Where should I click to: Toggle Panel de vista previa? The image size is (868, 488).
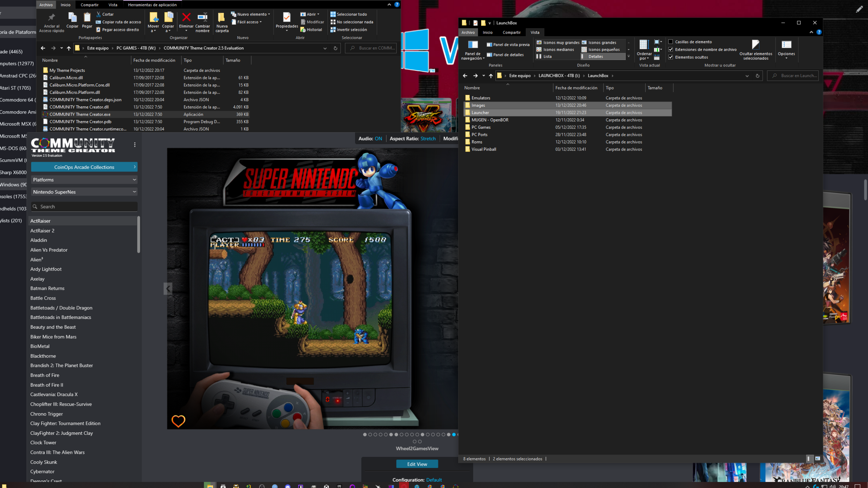point(508,44)
